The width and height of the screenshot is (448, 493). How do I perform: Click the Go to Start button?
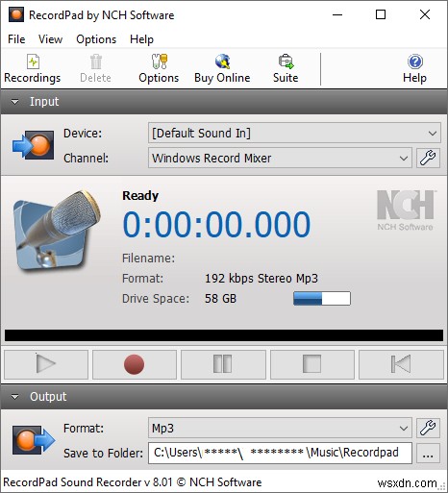coord(401,364)
